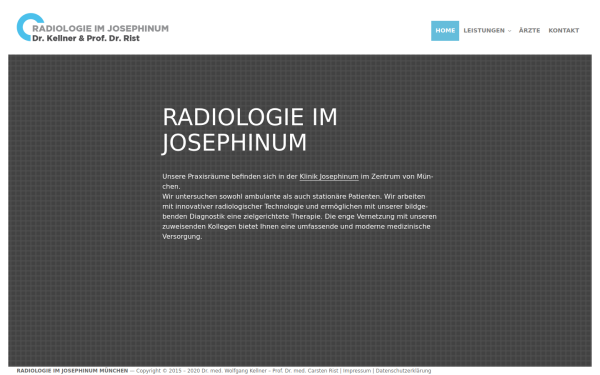Expand the Leistungen dropdown chevron
Image resolution: width=600 pixels, height=375 pixels.
[x=509, y=31]
